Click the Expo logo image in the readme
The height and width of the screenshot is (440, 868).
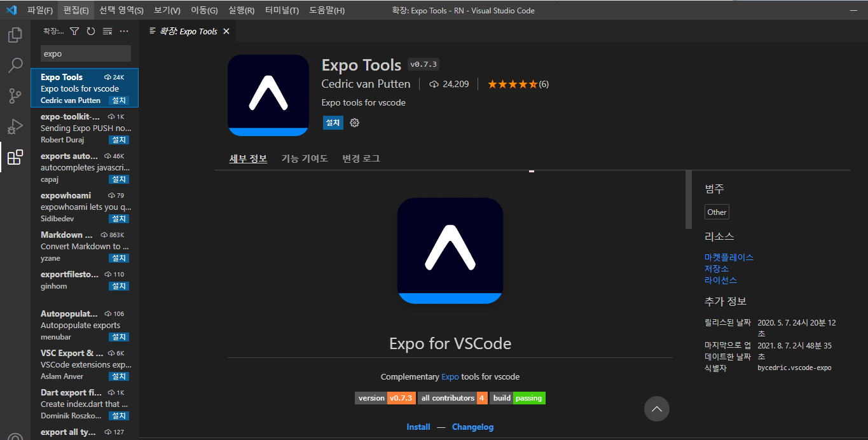coord(450,251)
